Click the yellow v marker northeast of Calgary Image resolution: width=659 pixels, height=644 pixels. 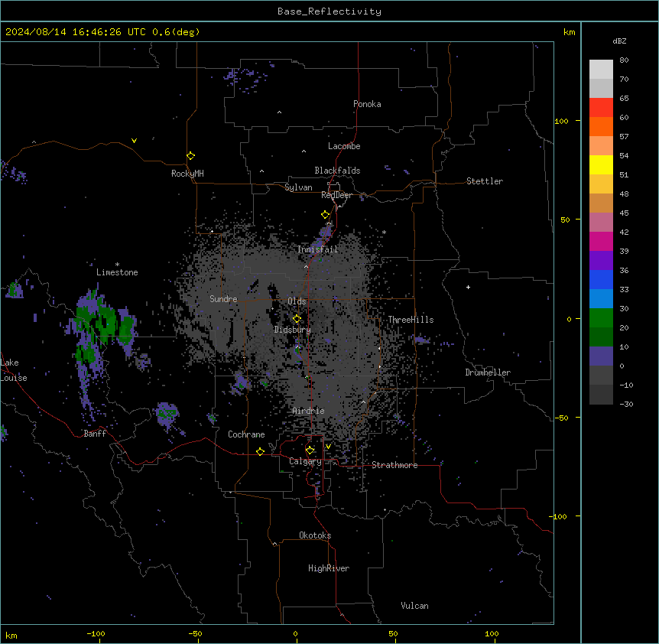click(328, 447)
